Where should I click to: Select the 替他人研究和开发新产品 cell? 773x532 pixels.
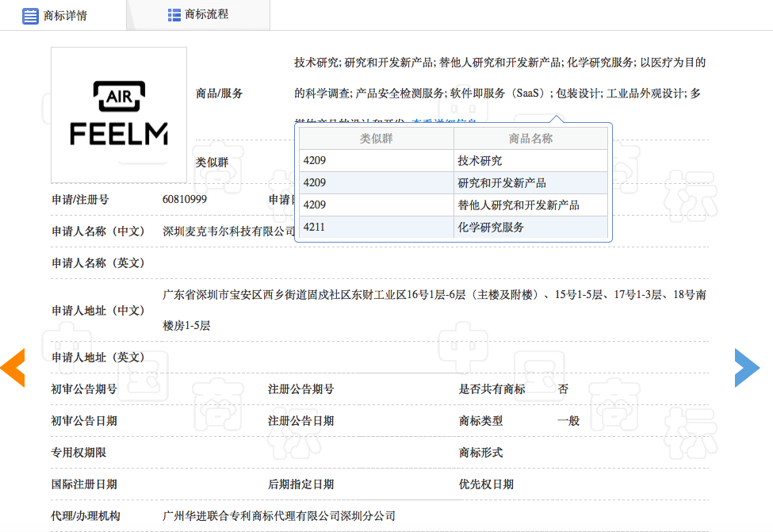(530, 205)
